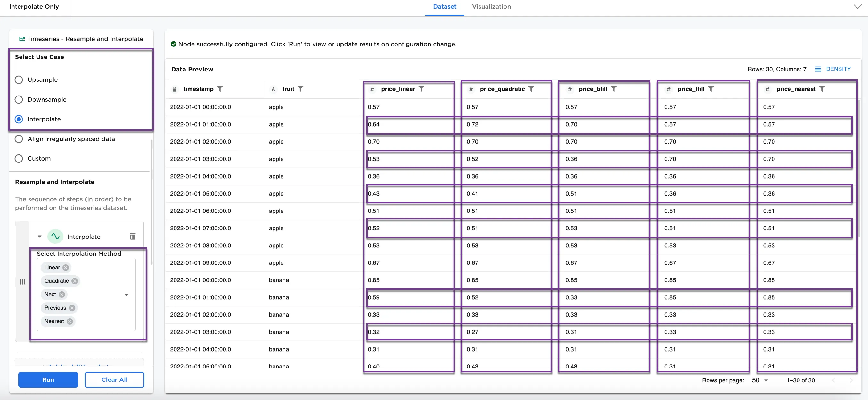Toggle the table DENSITY setting
Viewport: 868px width, 400px height.
coord(833,69)
